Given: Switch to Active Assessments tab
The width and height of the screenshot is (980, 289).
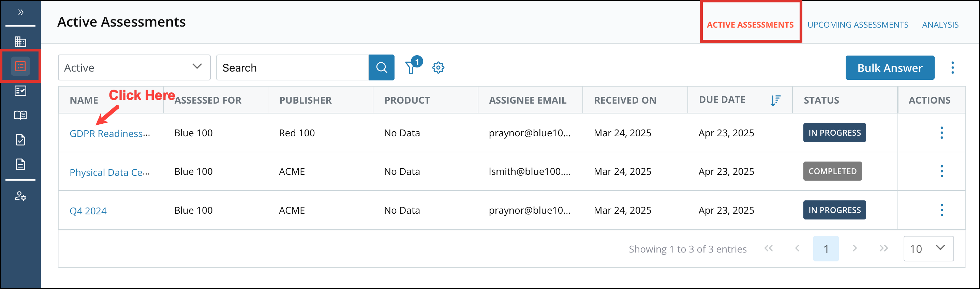Looking at the screenshot, I should click(x=750, y=25).
